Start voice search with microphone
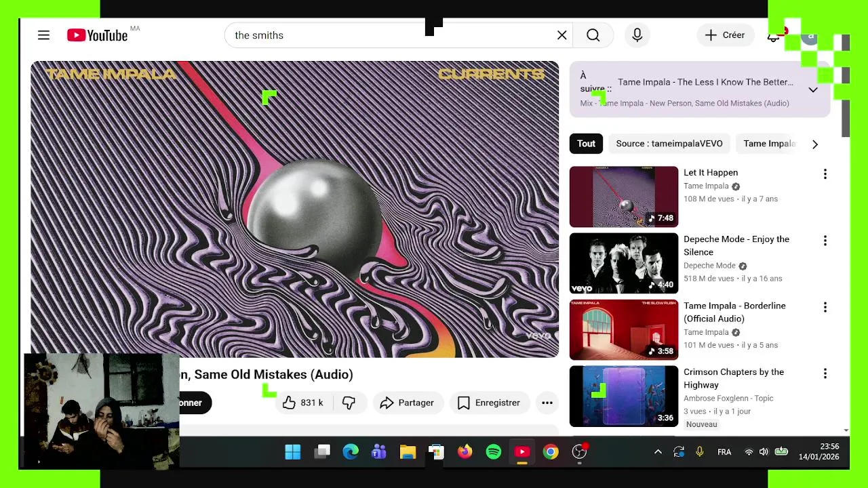 click(637, 35)
